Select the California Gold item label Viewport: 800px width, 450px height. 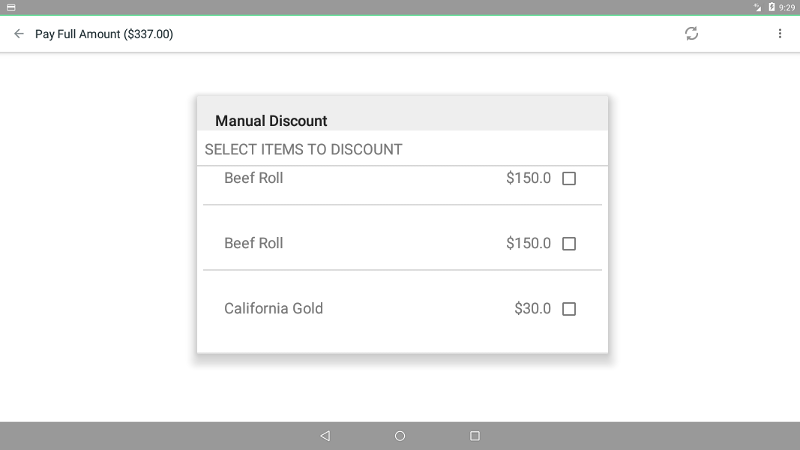(273, 308)
